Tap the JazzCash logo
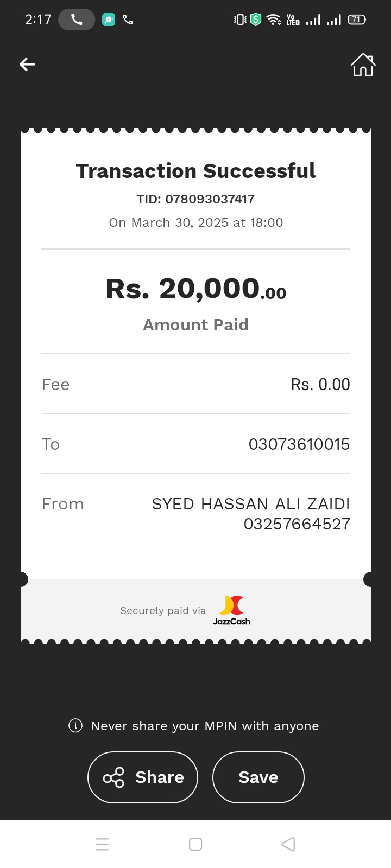The width and height of the screenshot is (391, 868). [x=231, y=610]
